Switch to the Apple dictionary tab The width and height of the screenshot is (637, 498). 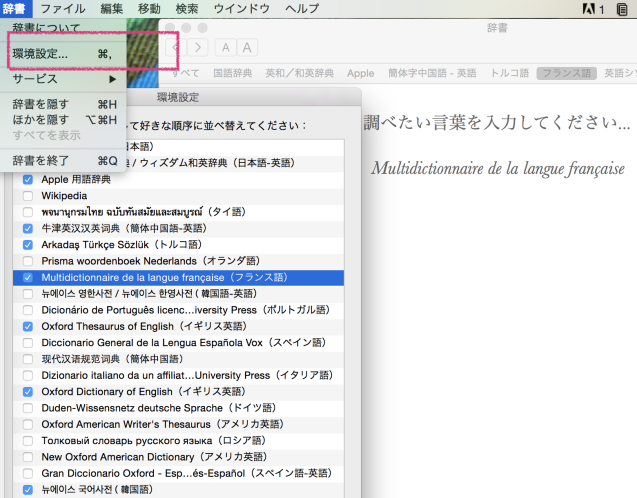pos(360,74)
